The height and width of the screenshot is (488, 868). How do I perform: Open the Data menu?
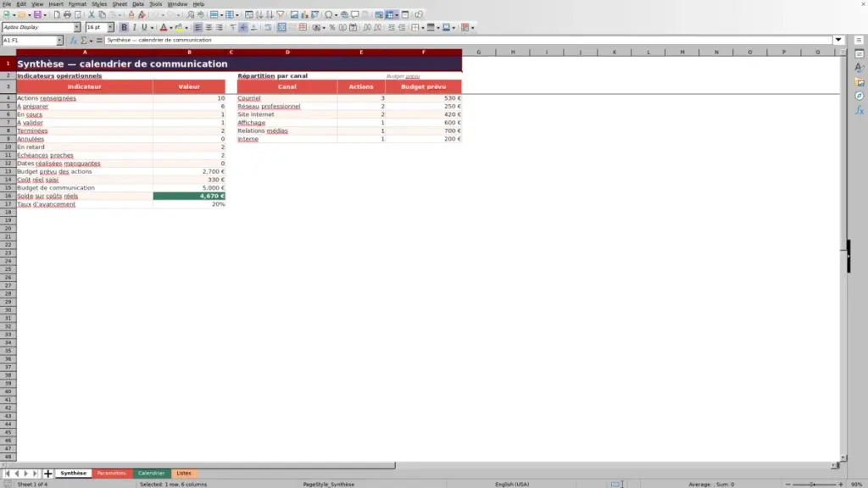(x=138, y=4)
